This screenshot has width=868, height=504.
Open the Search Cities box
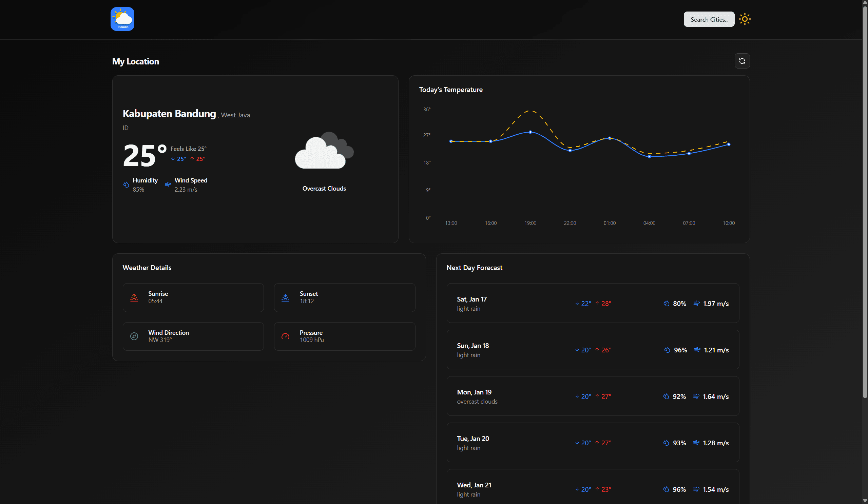tap(709, 19)
